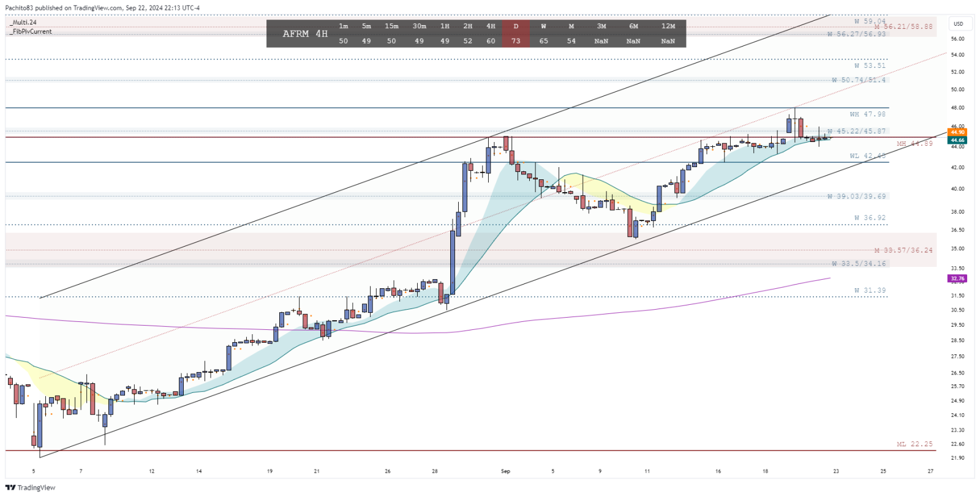Viewport: 980px width, 497px height.
Task: Click the orange 44.90 price tag
Action: 957,132
